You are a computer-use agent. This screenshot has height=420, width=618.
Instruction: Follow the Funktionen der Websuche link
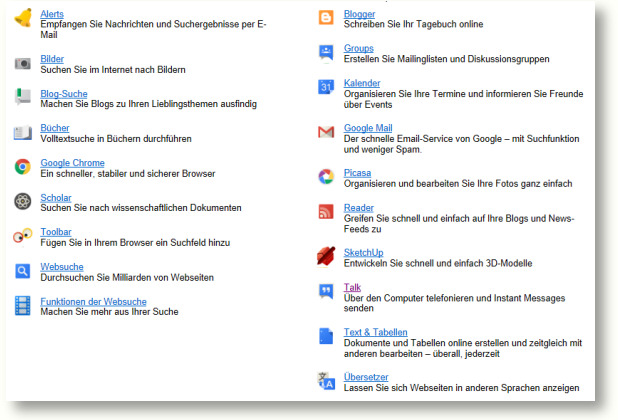93,301
